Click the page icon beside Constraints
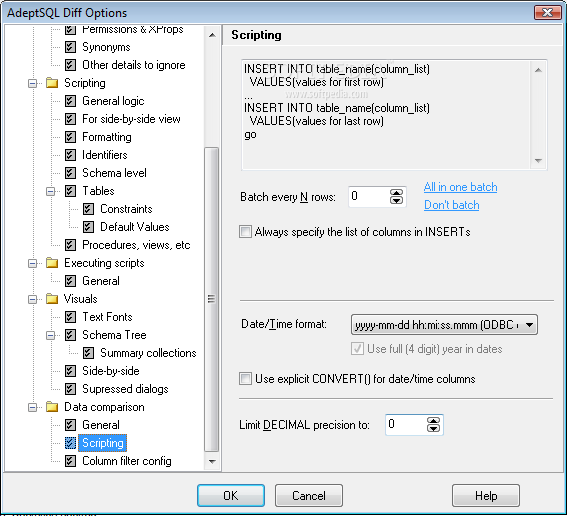 click(x=88, y=209)
